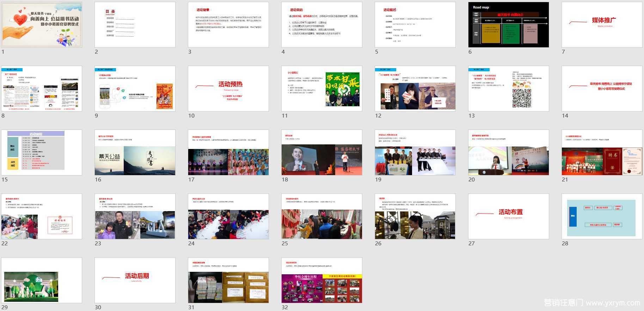Select slide 7 媒体推广 title thumbnail

click(x=602, y=25)
